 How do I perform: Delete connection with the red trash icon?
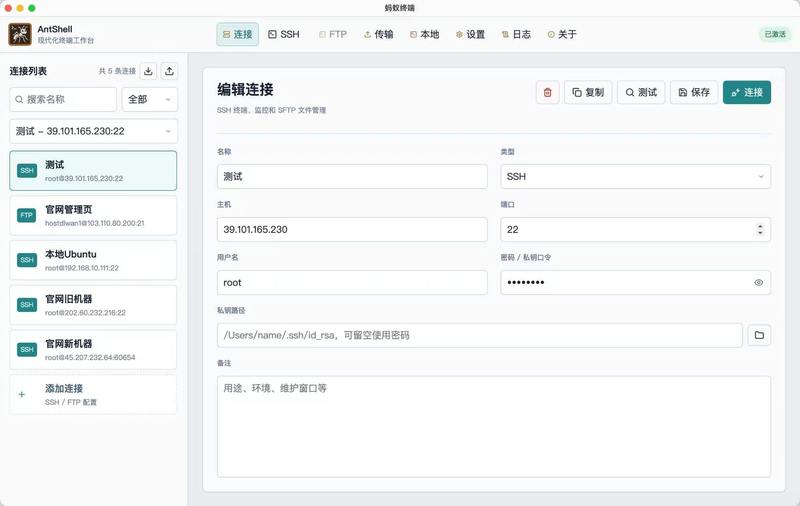click(x=547, y=92)
